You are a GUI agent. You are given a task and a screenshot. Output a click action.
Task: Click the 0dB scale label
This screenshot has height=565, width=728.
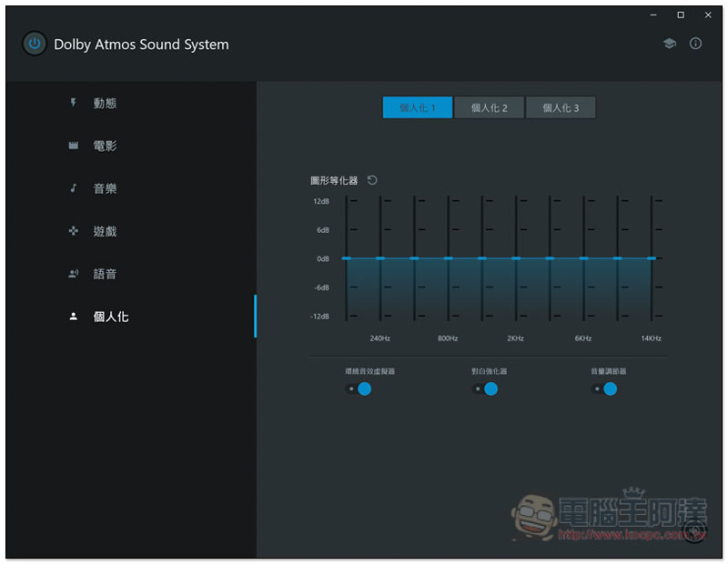323,258
